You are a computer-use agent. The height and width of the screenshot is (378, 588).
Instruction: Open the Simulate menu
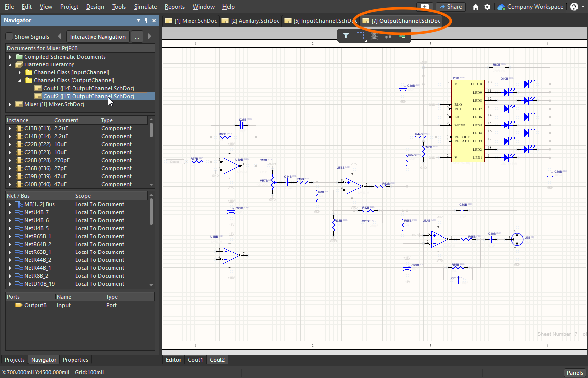pos(145,7)
